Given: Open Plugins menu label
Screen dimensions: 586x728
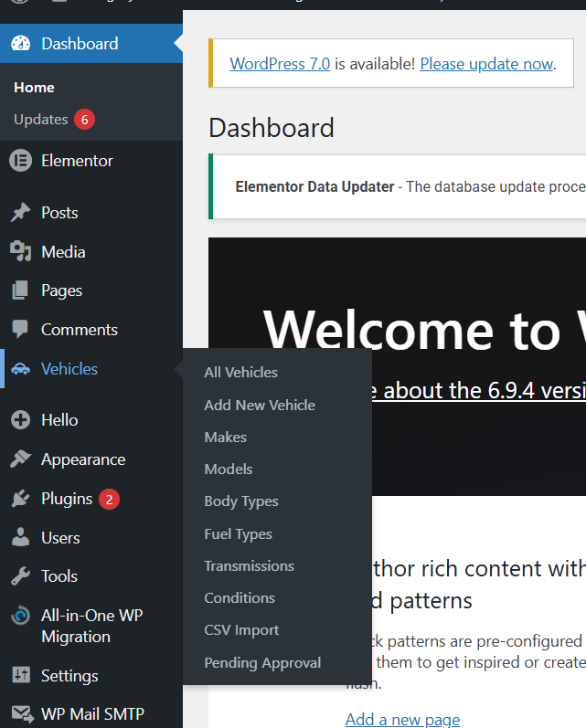Looking at the screenshot, I should tap(67, 499).
